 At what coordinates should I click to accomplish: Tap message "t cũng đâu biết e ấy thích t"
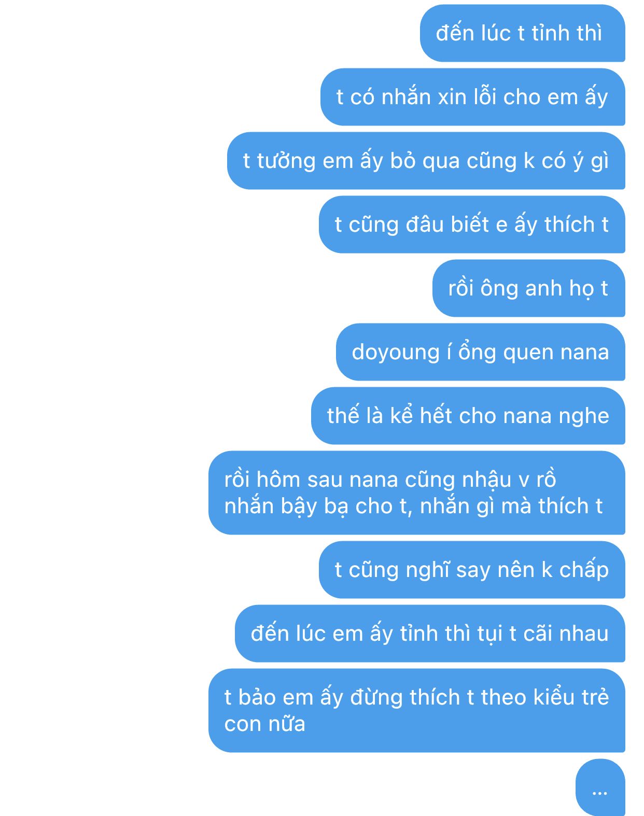pyautogui.click(x=472, y=224)
